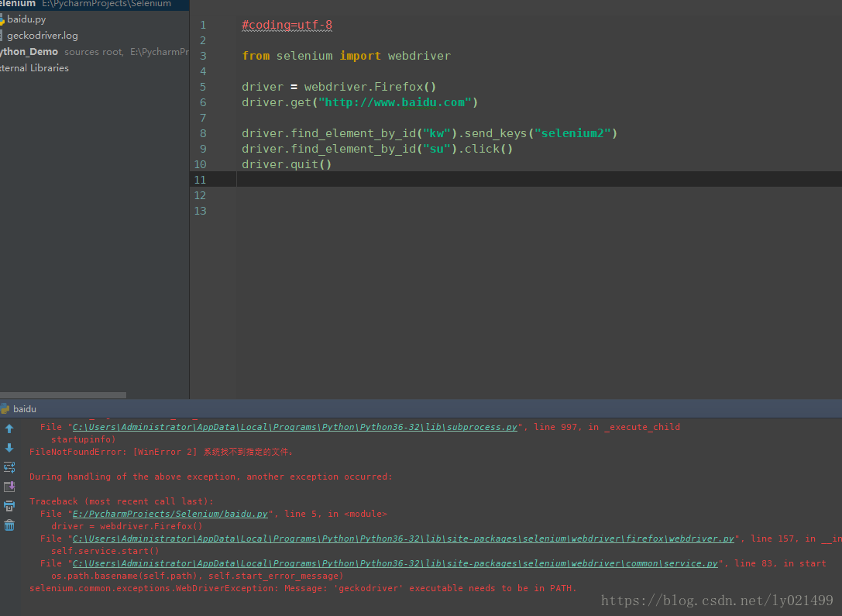Screen dimensions: 842x616
Task: Click WebDriverException geckodriver PATH message
Action: tap(303, 588)
